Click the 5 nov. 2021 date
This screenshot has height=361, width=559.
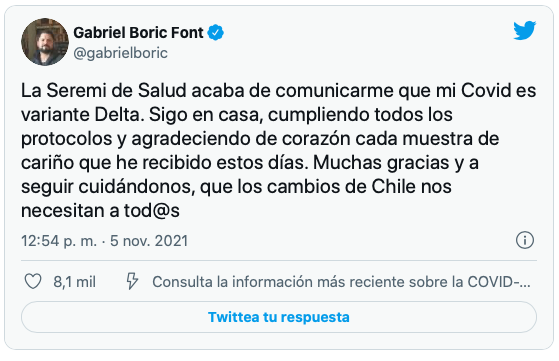(x=149, y=241)
